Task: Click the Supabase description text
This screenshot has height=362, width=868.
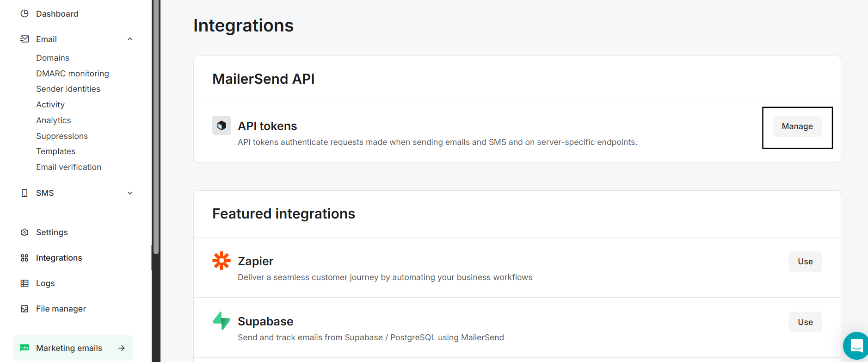Action: click(371, 337)
